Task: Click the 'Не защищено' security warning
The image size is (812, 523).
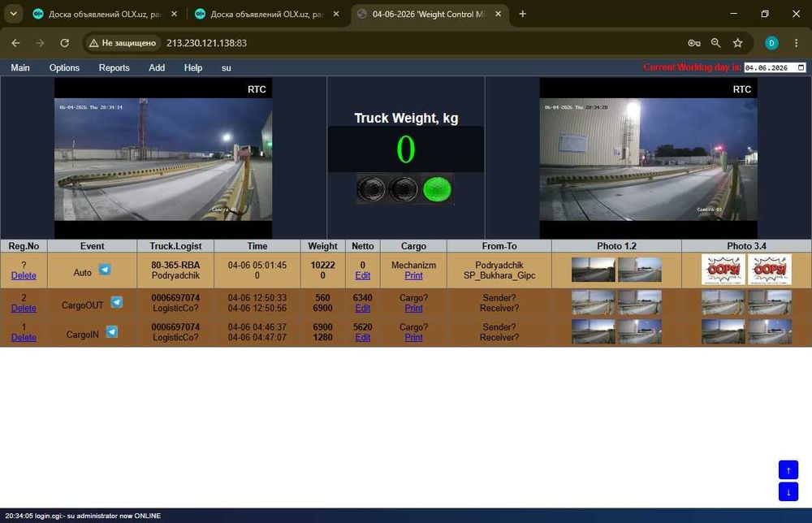Action: 123,43
